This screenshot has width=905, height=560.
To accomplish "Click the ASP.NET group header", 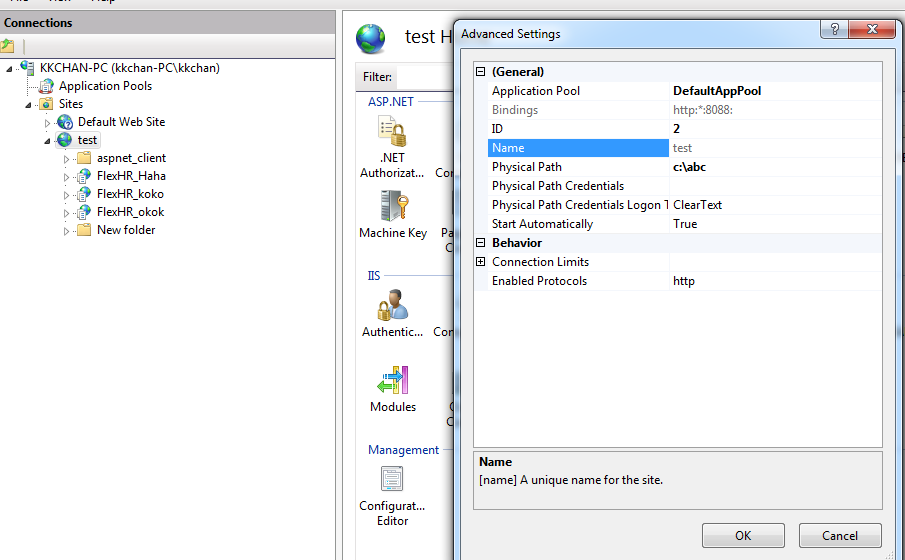I will pyautogui.click(x=391, y=102).
